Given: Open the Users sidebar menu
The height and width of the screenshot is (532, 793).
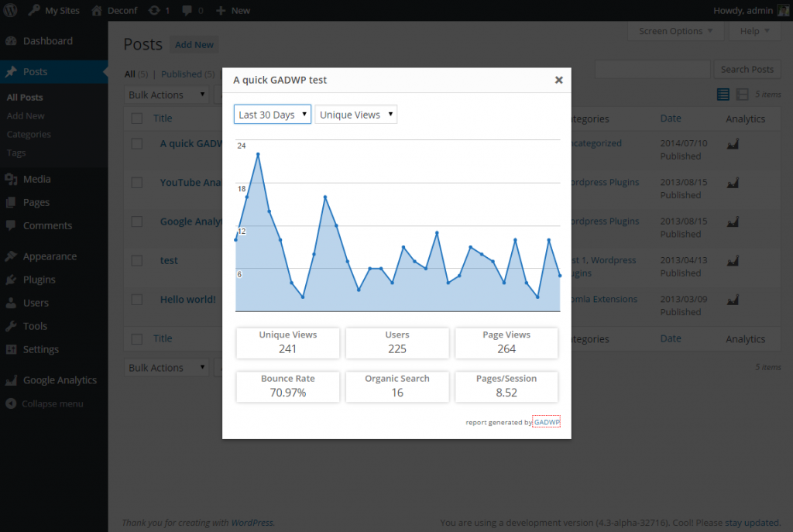Looking at the screenshot, I should [x=36, y=303].
